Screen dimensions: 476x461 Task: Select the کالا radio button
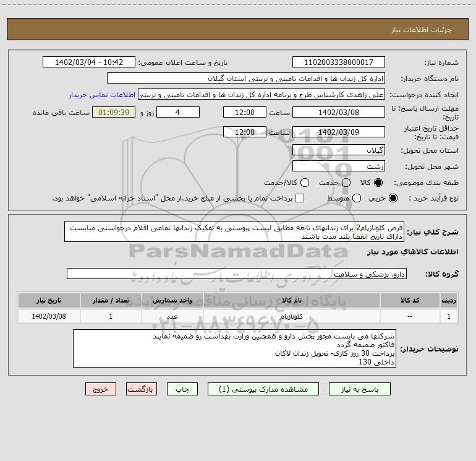tap(378, 183)
